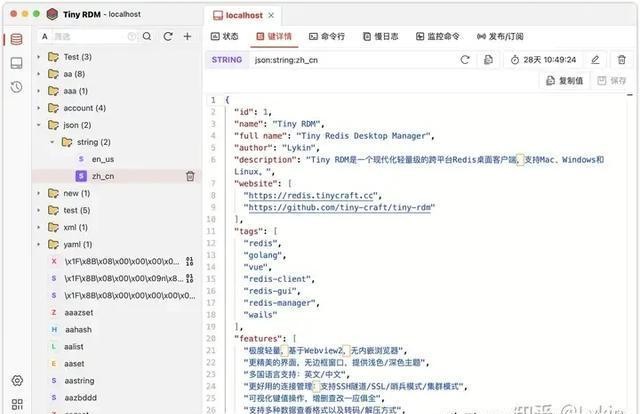Screen dimensions: 640x414
Task: Click the key name field json:string:zh_cn
Action: click(286, 60)
